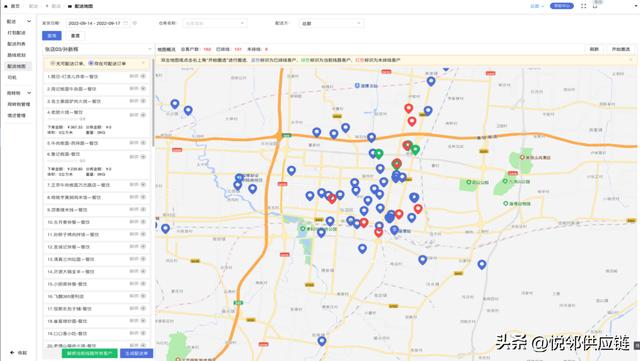Click the blue map pin near 淄博北站 label
The width and height of the screenshot is (640, 361).
point(431,81)
